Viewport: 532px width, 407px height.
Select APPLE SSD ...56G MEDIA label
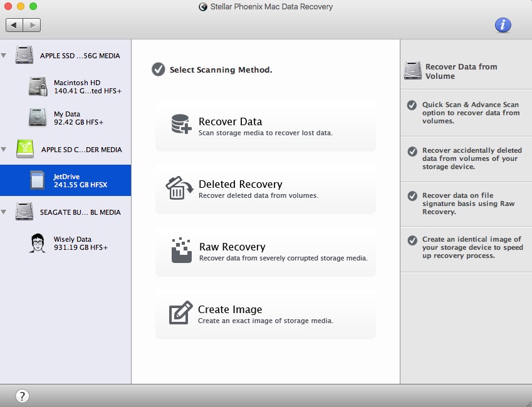(x=80, y=56)
